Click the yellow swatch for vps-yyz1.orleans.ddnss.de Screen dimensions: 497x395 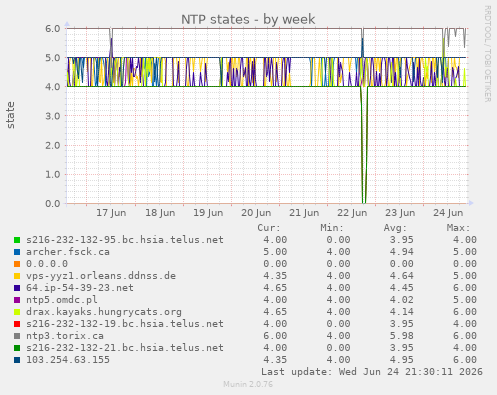tap(17, 276)
